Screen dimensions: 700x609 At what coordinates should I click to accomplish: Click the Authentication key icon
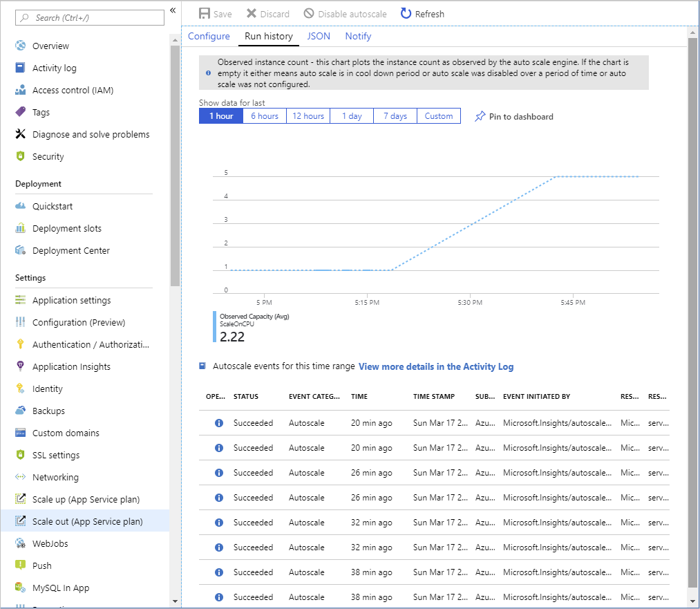point(20,344)
